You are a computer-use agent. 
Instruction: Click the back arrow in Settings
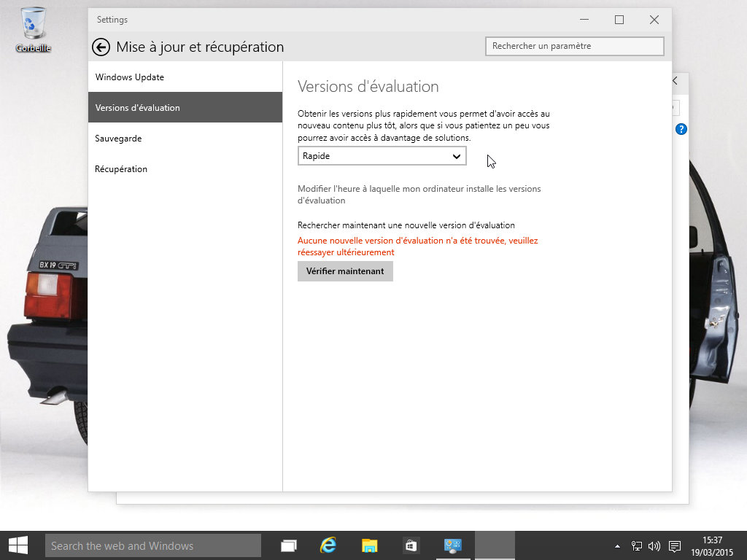(100, 47)
